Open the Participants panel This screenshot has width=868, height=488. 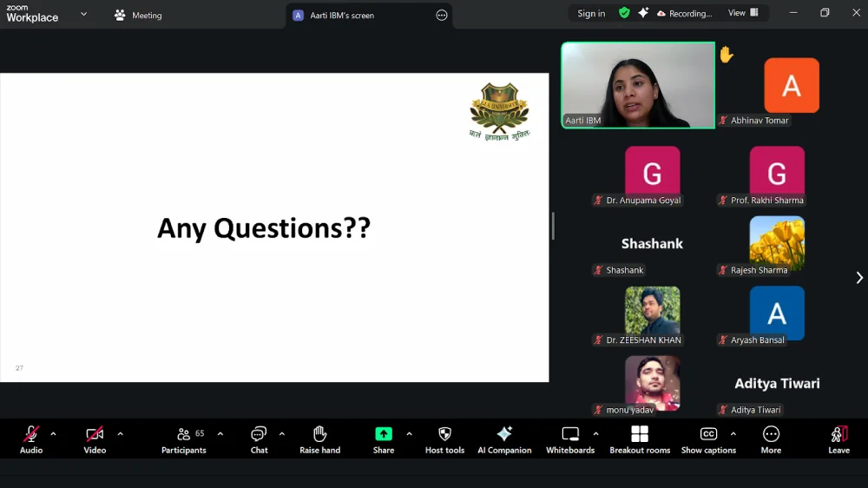[x=184, y=439]
